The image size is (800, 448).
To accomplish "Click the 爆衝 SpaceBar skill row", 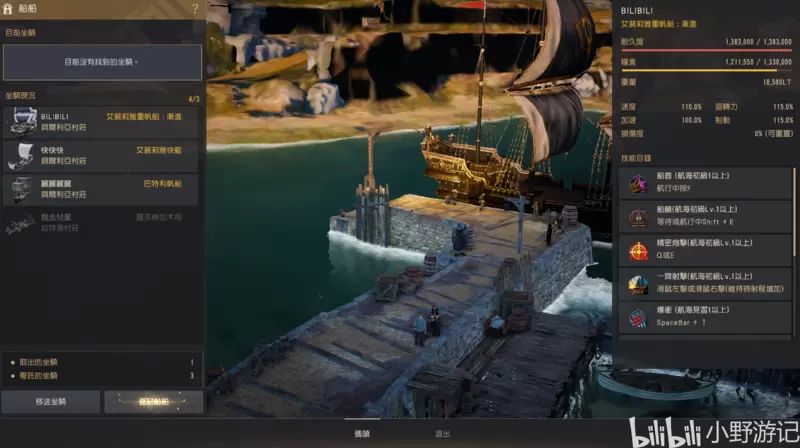I will pos(705,317).
